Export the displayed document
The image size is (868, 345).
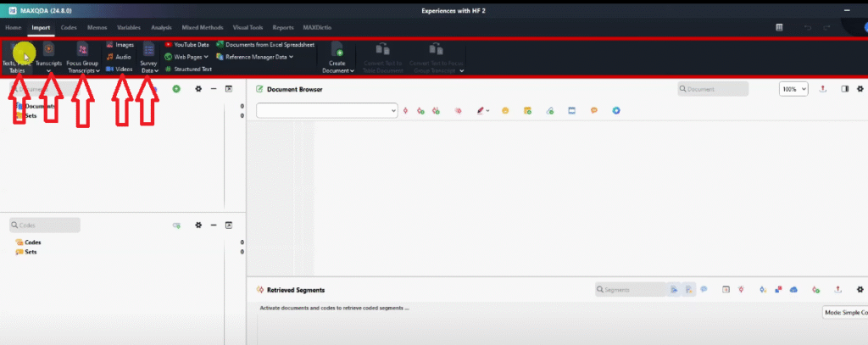(822, 89)
